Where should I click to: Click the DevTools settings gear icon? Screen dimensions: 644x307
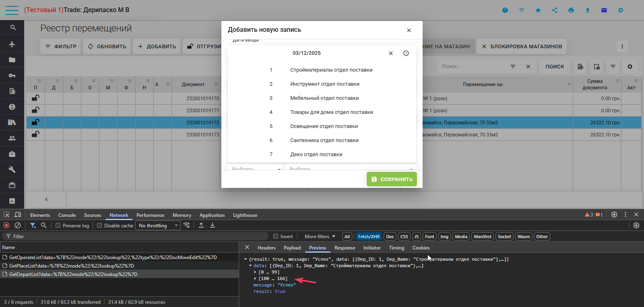[614, 215]
